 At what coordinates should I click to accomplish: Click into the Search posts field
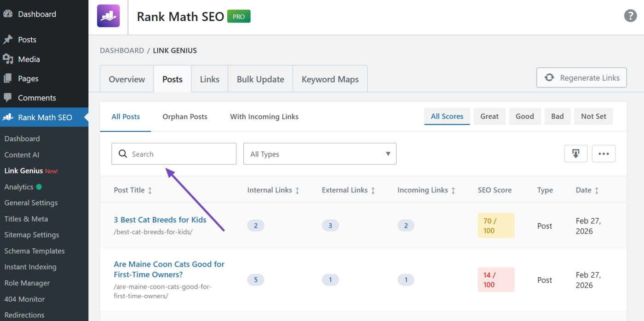pos(179,154)
